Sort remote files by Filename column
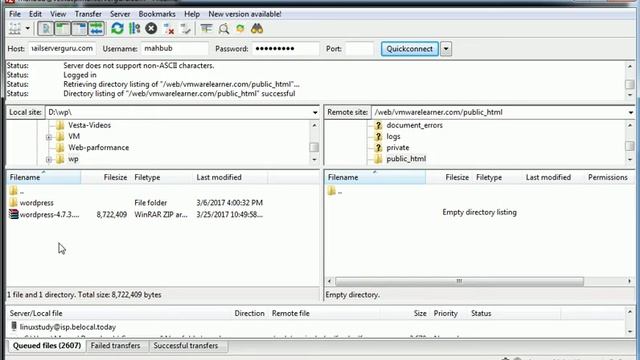This screenshot has width=640, height=360. coord(375,178)
